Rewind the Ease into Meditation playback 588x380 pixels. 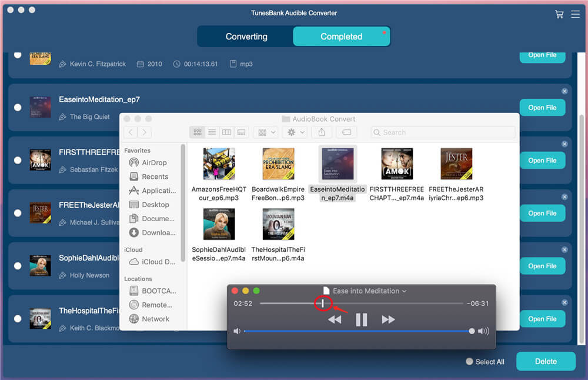point(335,319)
